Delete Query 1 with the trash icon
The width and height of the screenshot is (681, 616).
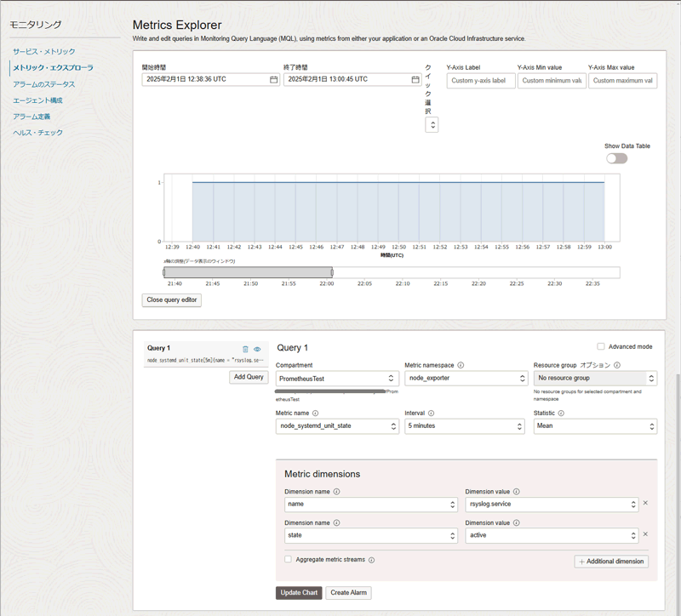click(245, 349)
